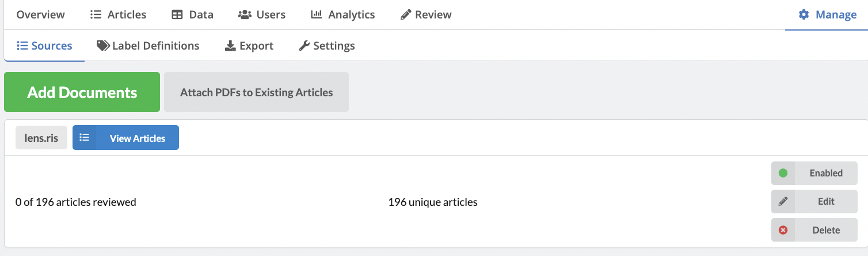Click the list icon in Articles tab
The image size is (868, 256).
click(x=96, y=15)
